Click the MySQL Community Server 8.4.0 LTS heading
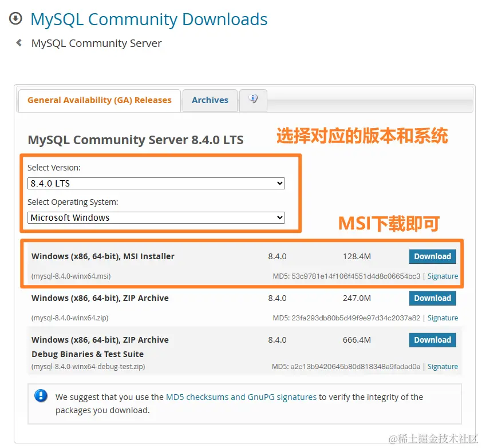This screenshot has height=448, width=482. click(x=136, y=140)
